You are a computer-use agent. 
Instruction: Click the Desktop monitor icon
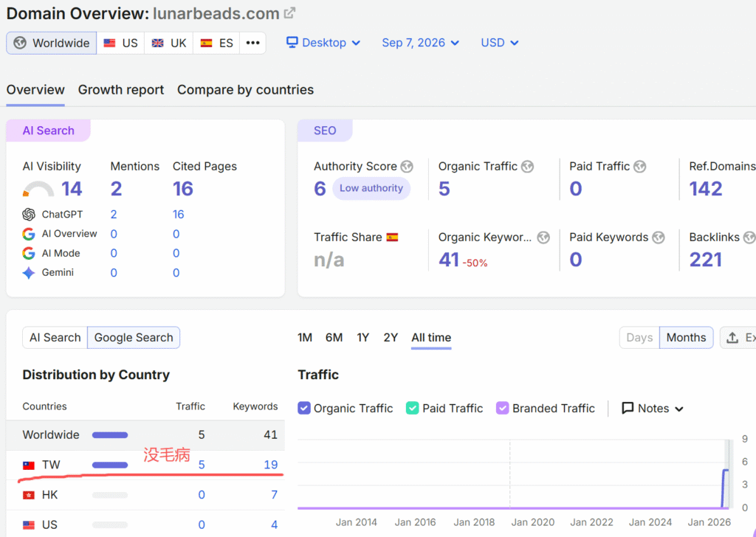coord(292,42)
